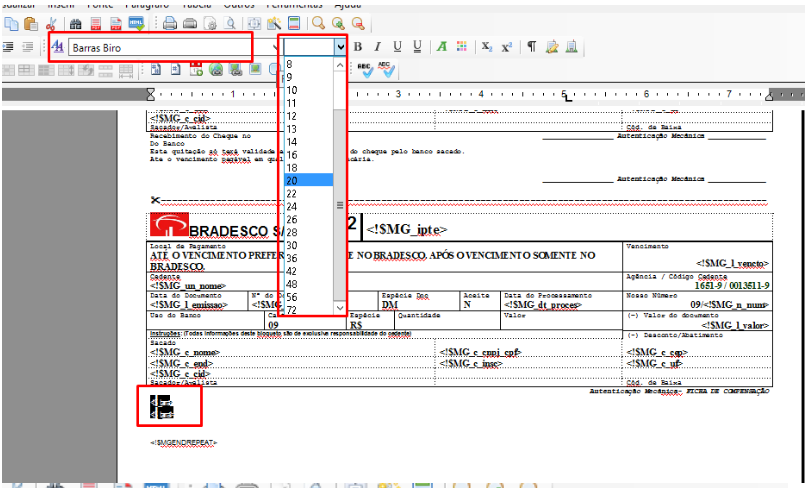Open the color palette grid icon
The width and height of the screenshot is (806, 488).
(x=462, y=47)
